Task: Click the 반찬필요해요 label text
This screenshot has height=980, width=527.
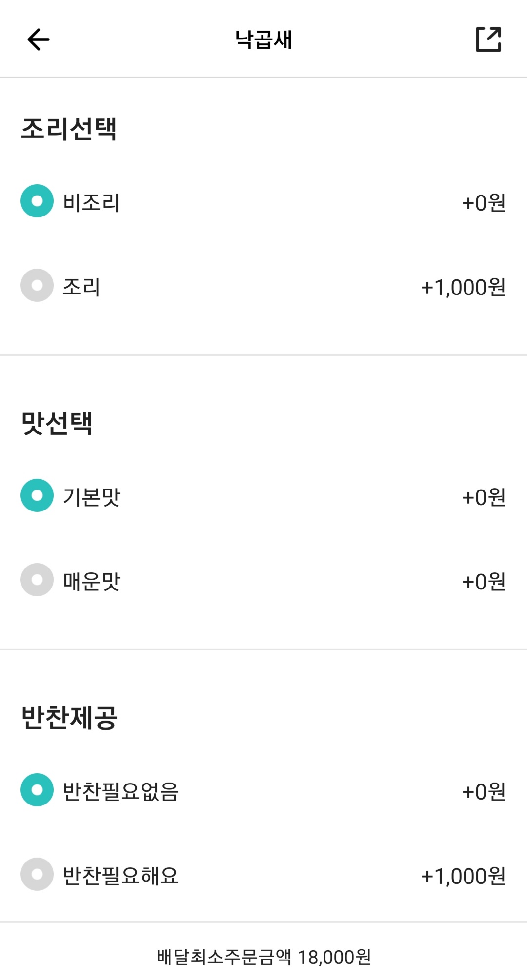Action: click(121, 876)
